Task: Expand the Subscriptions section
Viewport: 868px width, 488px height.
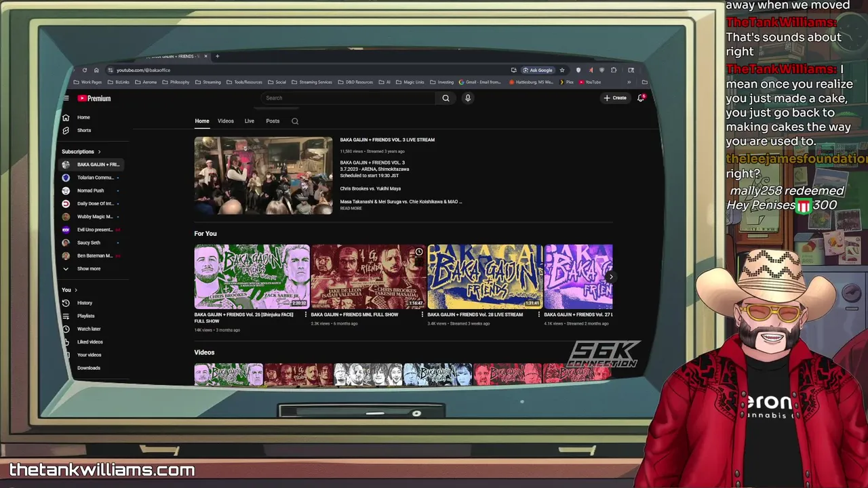Action: click(x=81, y=152)
